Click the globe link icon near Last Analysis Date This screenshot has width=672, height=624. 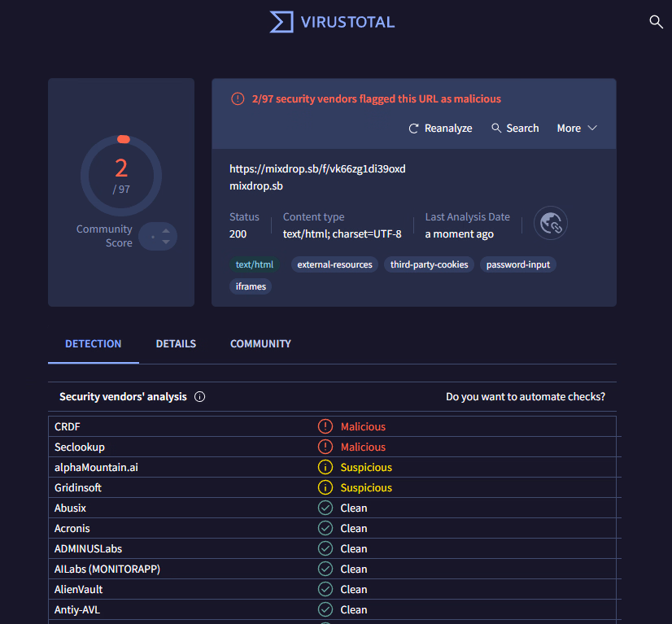550,223
